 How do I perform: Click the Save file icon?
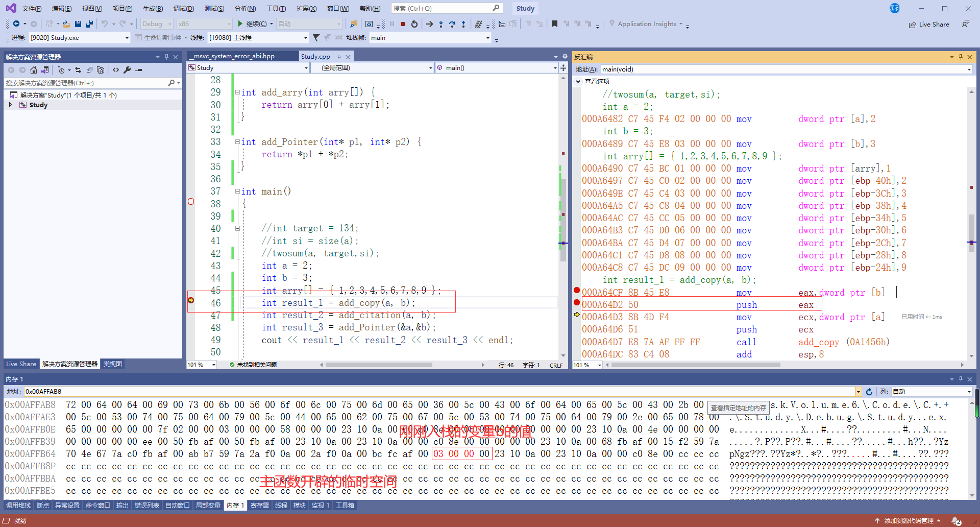pos(78,24)
